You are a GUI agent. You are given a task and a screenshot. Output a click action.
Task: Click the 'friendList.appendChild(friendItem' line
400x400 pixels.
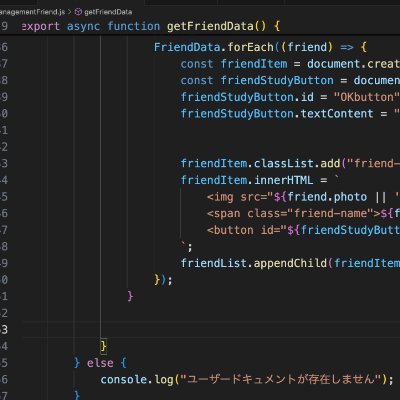290,263
